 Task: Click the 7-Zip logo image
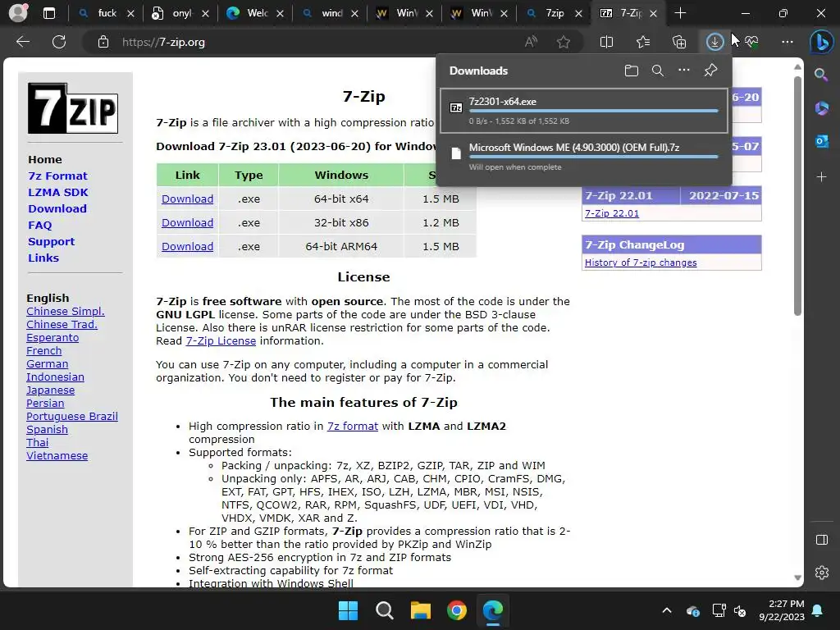(x=73, y=108)
